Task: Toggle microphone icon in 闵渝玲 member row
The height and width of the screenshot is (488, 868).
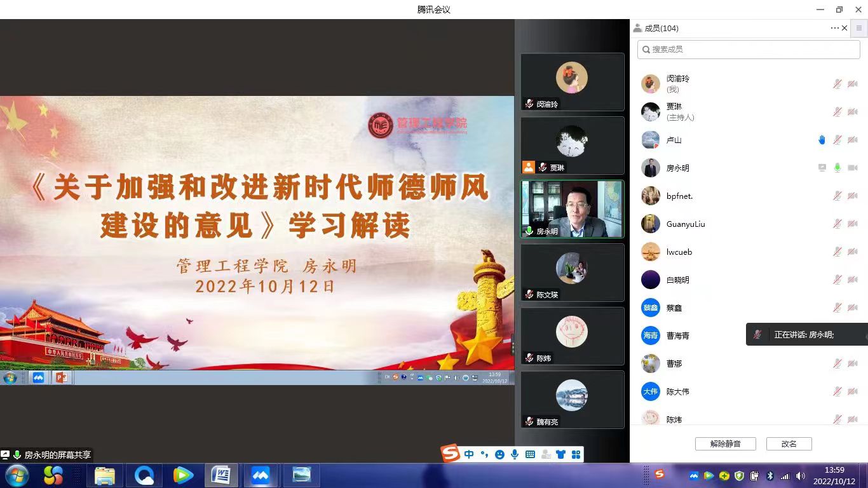Action: coord(837,84)
